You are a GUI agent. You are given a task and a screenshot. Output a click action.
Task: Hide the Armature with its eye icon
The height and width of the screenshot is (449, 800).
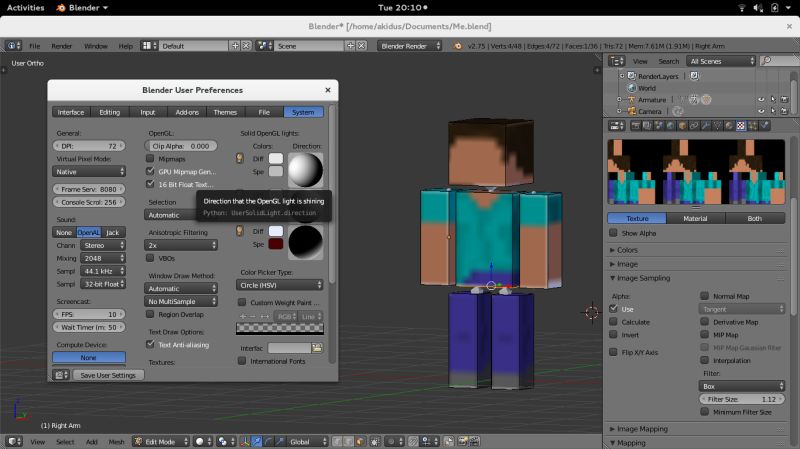(x=761, y=99)
